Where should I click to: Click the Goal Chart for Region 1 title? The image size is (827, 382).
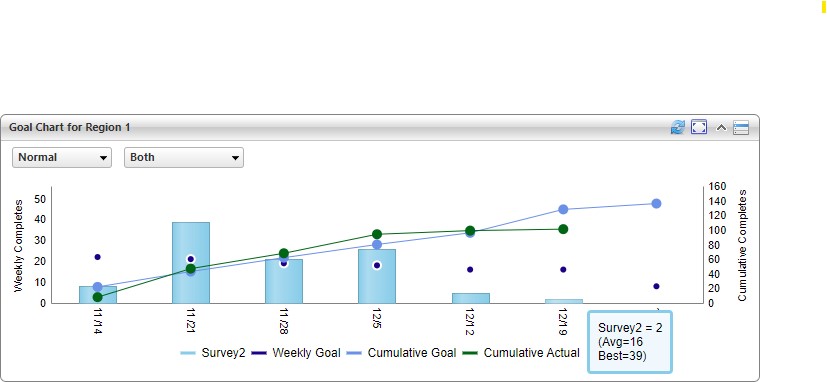click(x=70, y=127)
